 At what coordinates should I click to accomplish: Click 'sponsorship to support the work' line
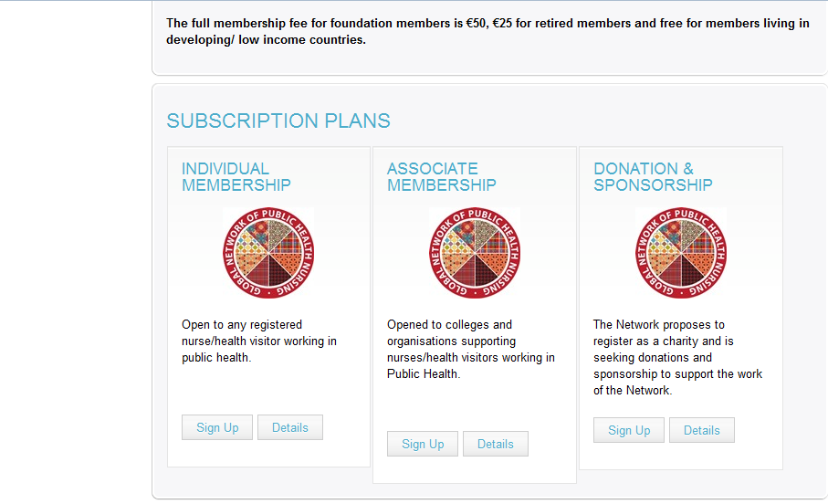(x=678, y=374)
